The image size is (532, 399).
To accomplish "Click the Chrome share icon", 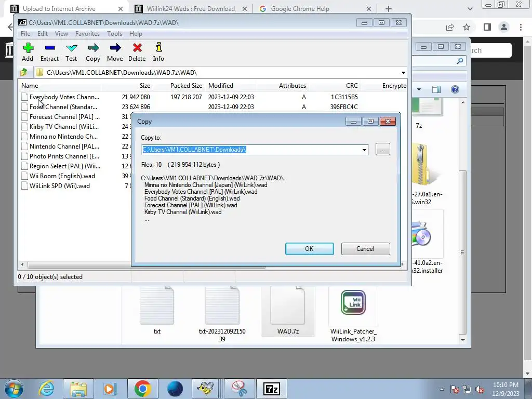I will pyautogui.click(x=450, y=27).
